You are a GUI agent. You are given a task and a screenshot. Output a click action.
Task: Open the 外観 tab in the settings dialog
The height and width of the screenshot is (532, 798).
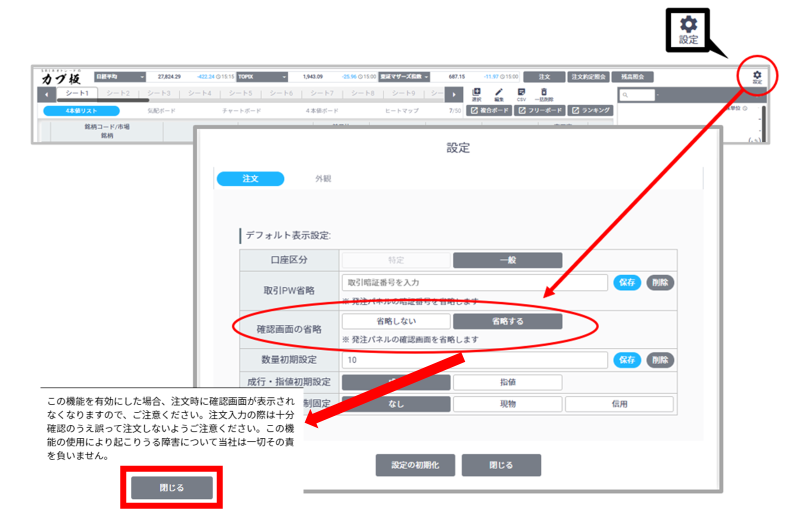(x=323, y=178)
